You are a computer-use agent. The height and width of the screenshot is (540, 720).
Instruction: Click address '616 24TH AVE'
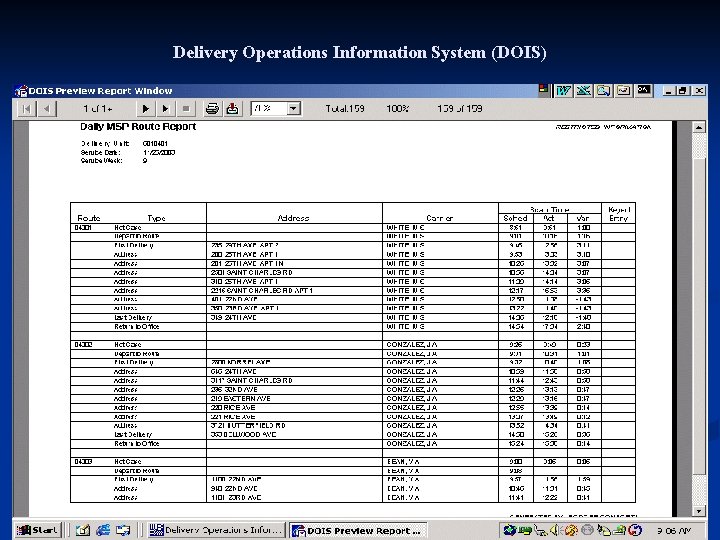pos(233,371)
